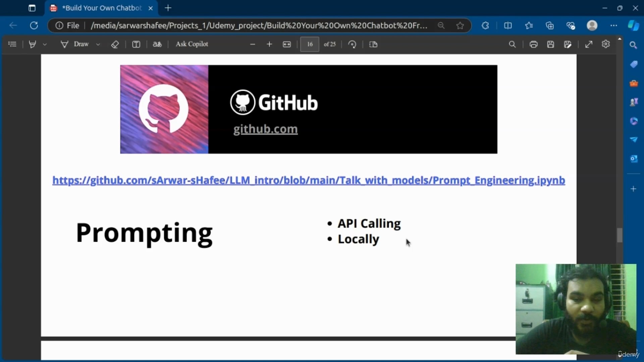
Task: Activate the Draw tool
Action: (75, 44)
